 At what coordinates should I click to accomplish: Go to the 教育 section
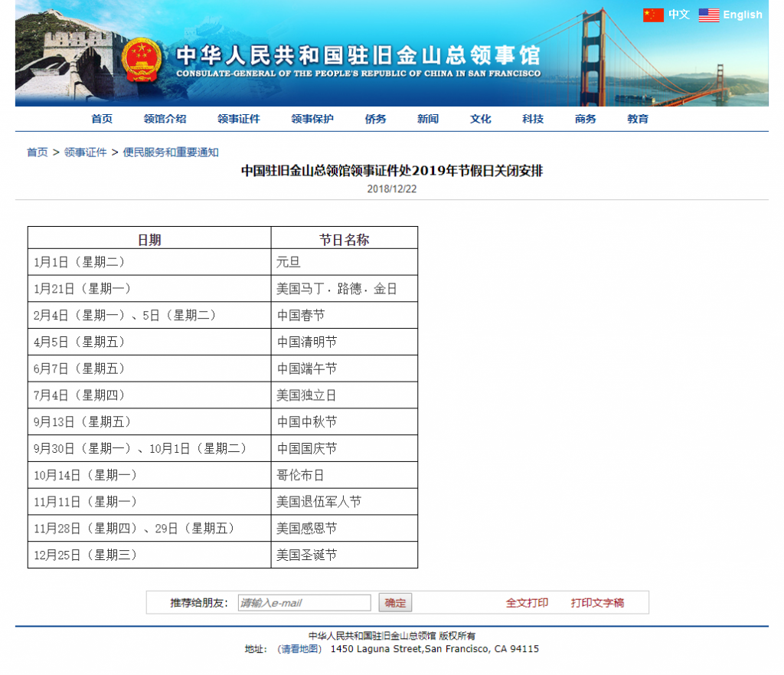pyautogui.click(x=638, y=119)
